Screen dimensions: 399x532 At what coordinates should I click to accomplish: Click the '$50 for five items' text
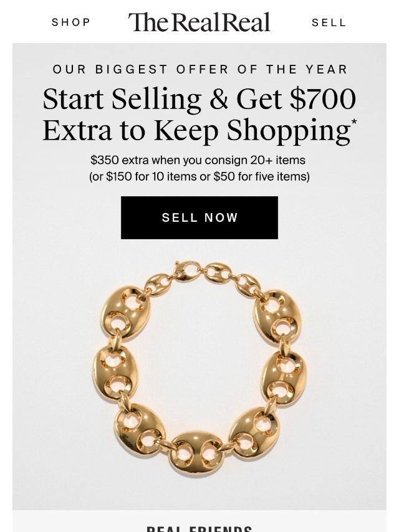[x=260, y=176]
